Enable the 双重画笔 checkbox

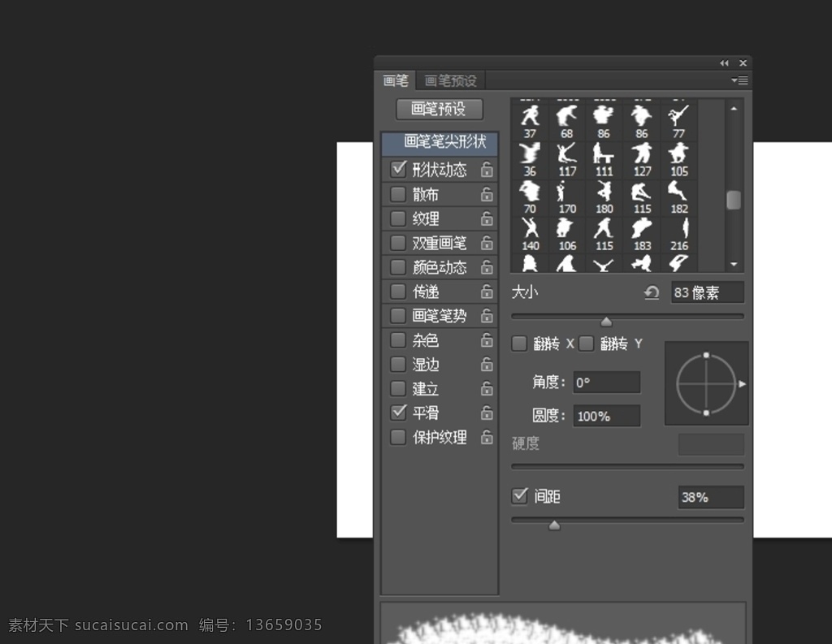[x=398, y=243]
